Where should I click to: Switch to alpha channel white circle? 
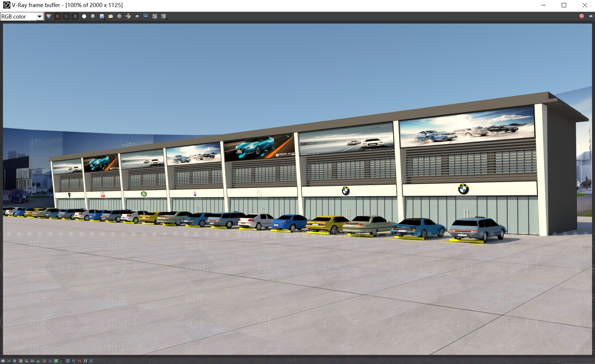pos(84,16)
